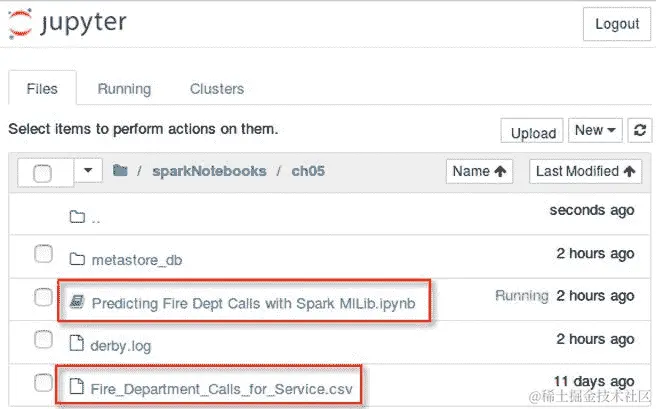Screen dimensions: 656x409
Task: Toggle the select-all checkbox in header
Action: pyautogui.click(x=42, y=173)
